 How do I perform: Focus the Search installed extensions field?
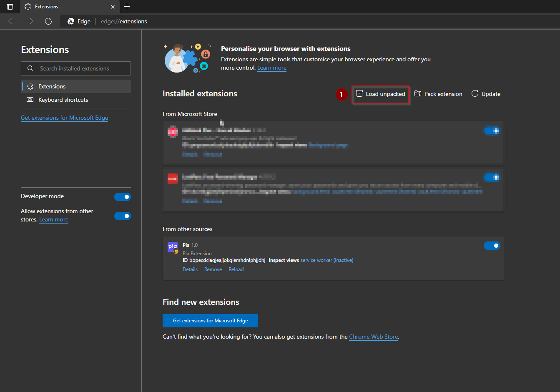coord(76,68)
